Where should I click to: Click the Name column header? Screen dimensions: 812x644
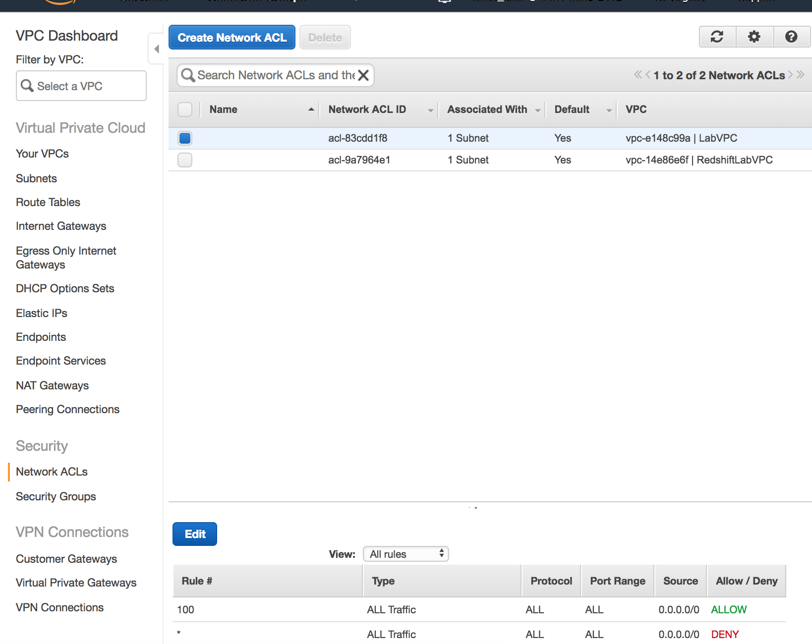223,109
